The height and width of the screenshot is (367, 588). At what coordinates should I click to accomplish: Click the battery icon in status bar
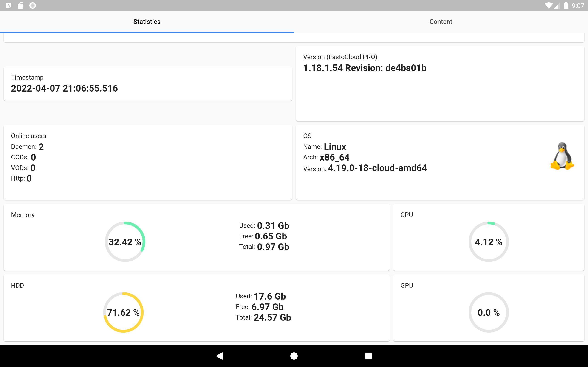[x=566, y=5]
